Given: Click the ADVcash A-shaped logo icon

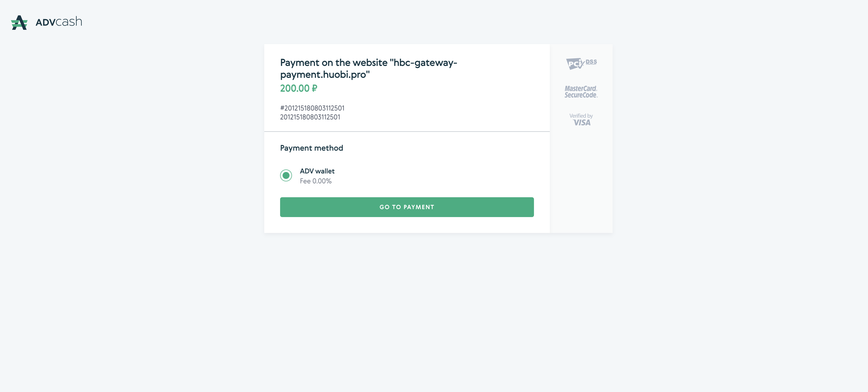Looking at the screenshot, I should pyautogui.click(x=19, y=23).
